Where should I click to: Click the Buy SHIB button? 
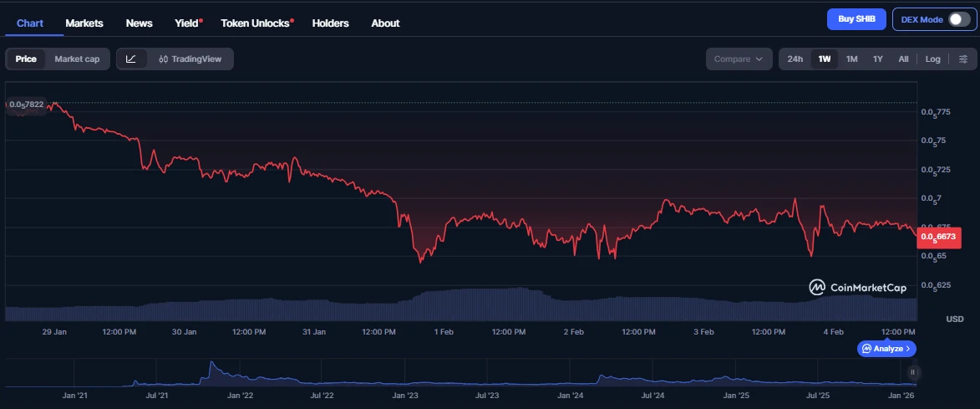click(x=856, y=19)
